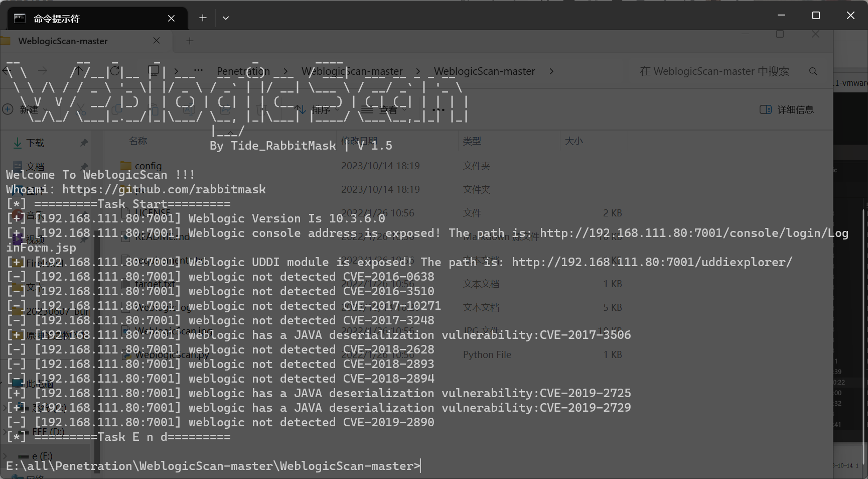Click the terminal command prompt input line
The height and width of the screenshot is (479, 868).
click(x=214, y=466)
